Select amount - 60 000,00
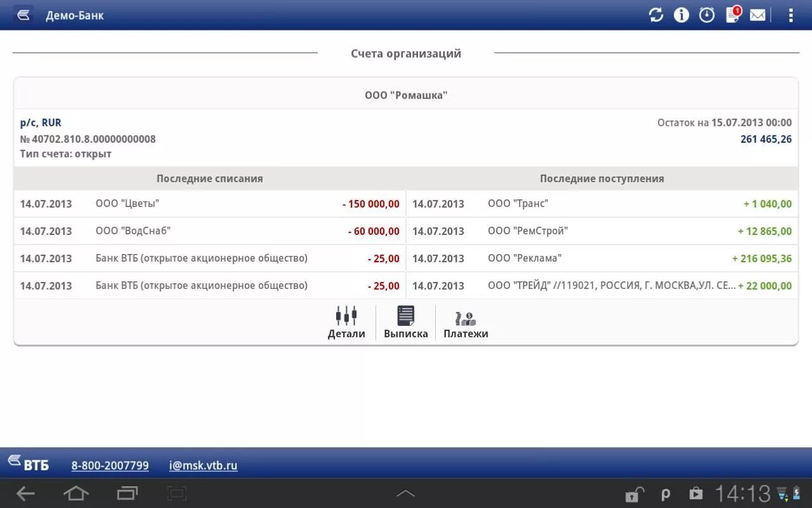This screenshot has height=508, width=812. click(x=374, y=231)
